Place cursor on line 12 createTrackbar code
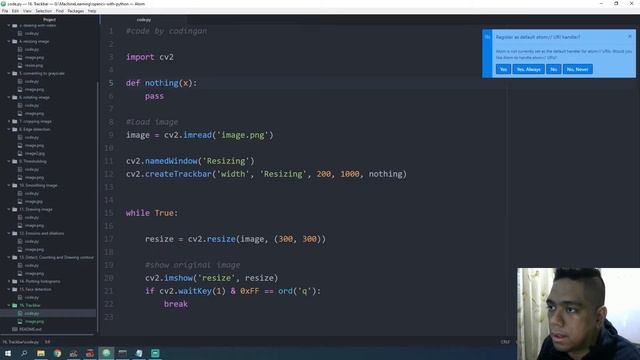Image resolution: width=640 pixels, height=360 pixels. (266, 174)
